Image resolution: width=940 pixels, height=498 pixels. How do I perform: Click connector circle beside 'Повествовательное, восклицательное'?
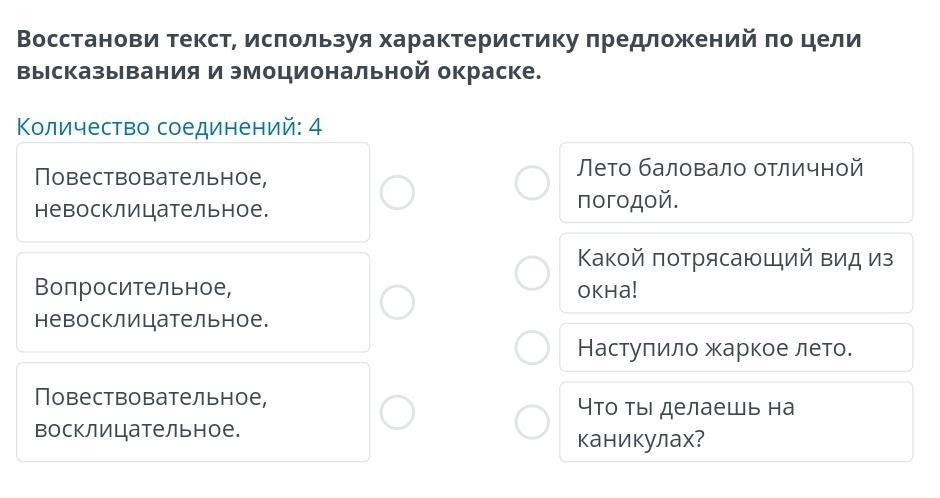pyautogui.click(x=397, y=412)
